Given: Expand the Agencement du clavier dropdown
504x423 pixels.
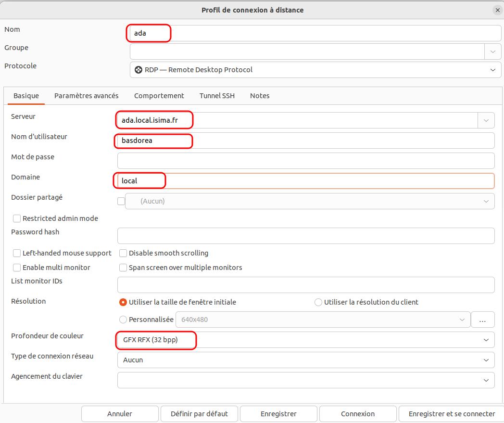Looking at the screenshot, I should [x=305, y=380].
